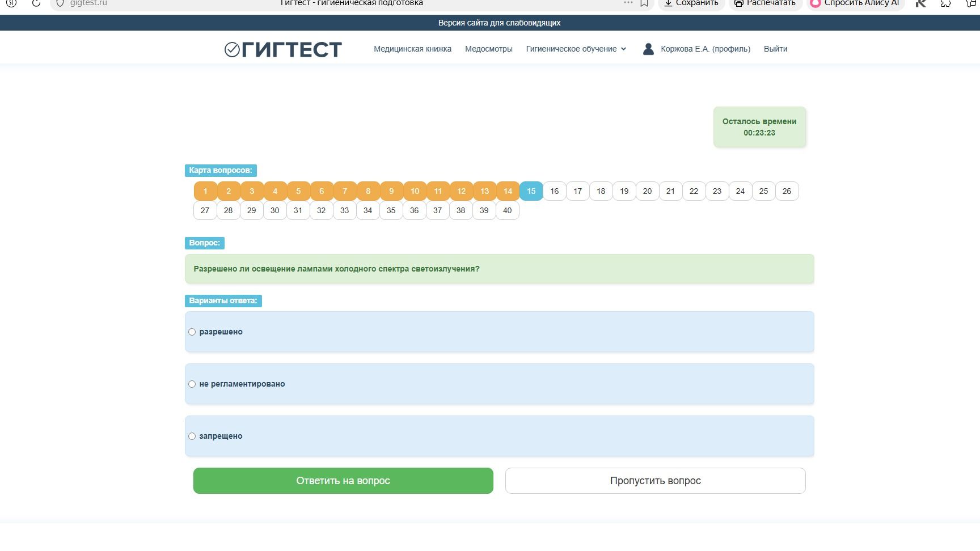Open question 40 in the question map
This screenshot has width=980, height=551.
(x=507, y=210)
